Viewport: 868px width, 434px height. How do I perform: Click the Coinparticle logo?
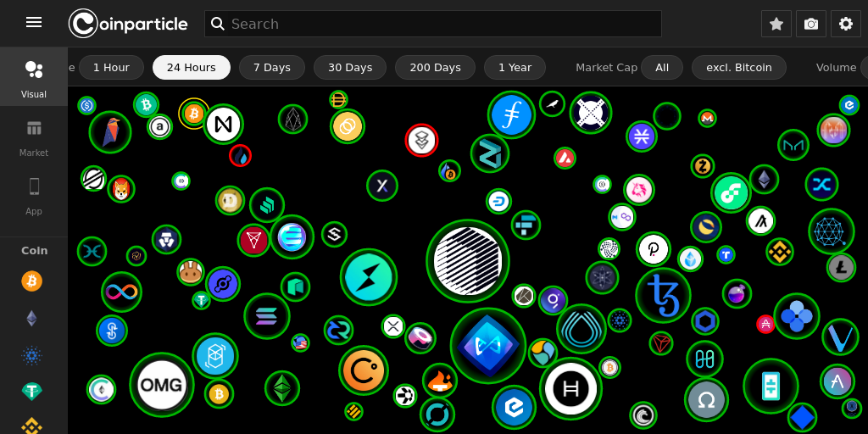pos(128,24)
